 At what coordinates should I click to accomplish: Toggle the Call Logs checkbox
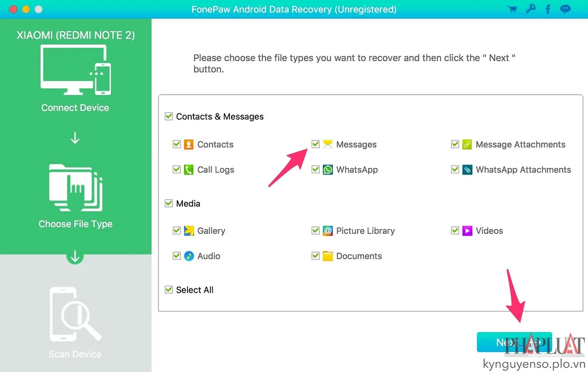[x=176, y=169]
